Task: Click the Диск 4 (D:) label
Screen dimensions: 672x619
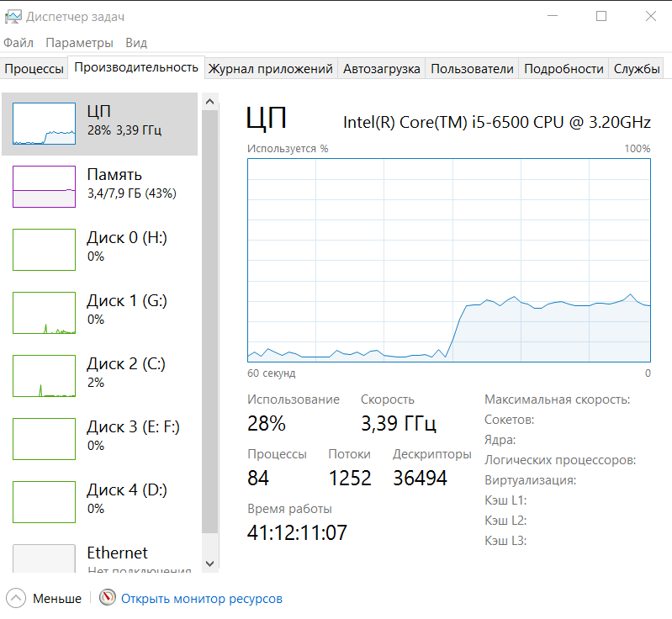Action: (127, 489)
